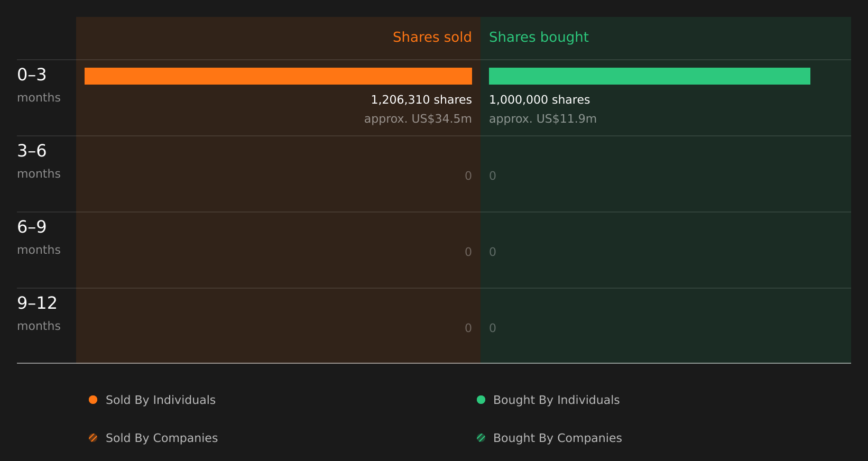This screenshot has height=461, width=868.
Task: Click the sold zero in 6–9 months row
Action: click(x=468, y=252)
